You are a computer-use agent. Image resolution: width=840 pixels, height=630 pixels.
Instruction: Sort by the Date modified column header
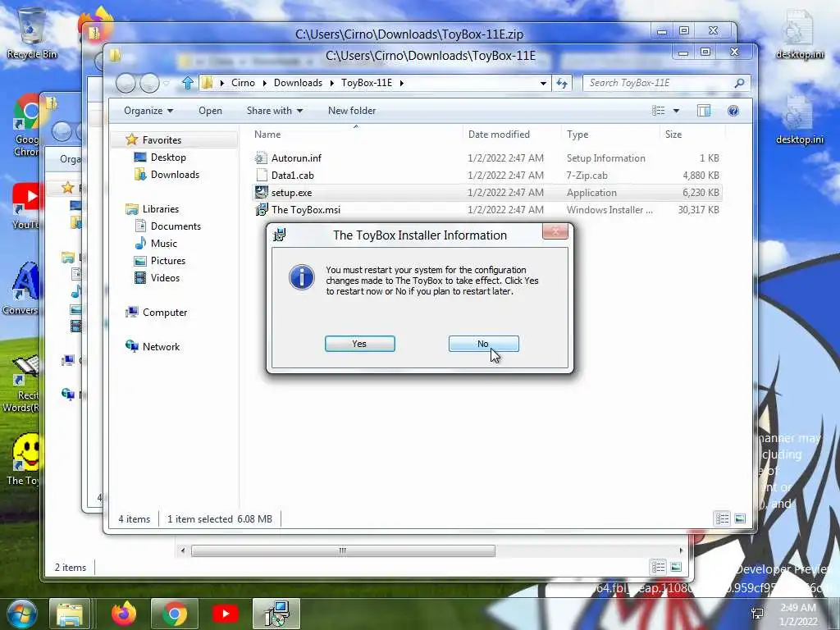(x=499, y=135)
